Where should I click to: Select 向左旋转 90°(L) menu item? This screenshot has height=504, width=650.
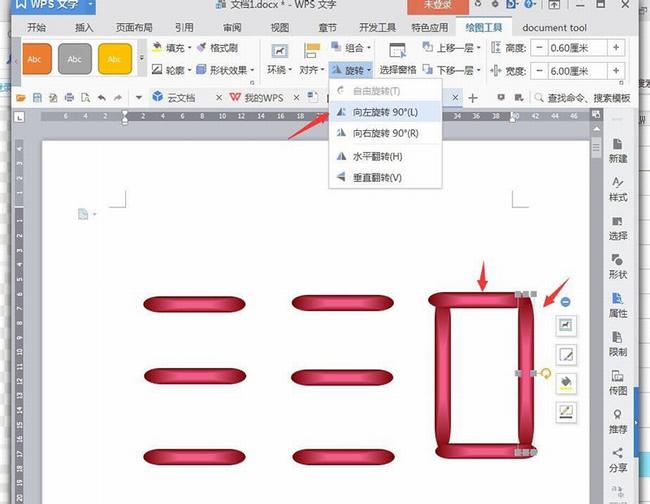(x=385, y=112)
